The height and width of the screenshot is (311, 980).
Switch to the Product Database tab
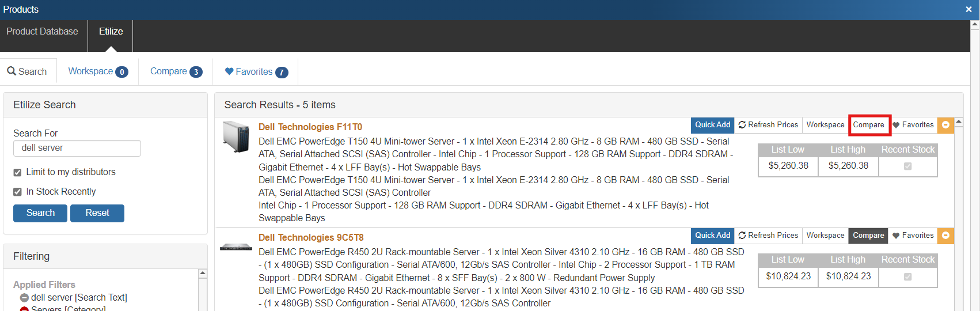(42, 32)
